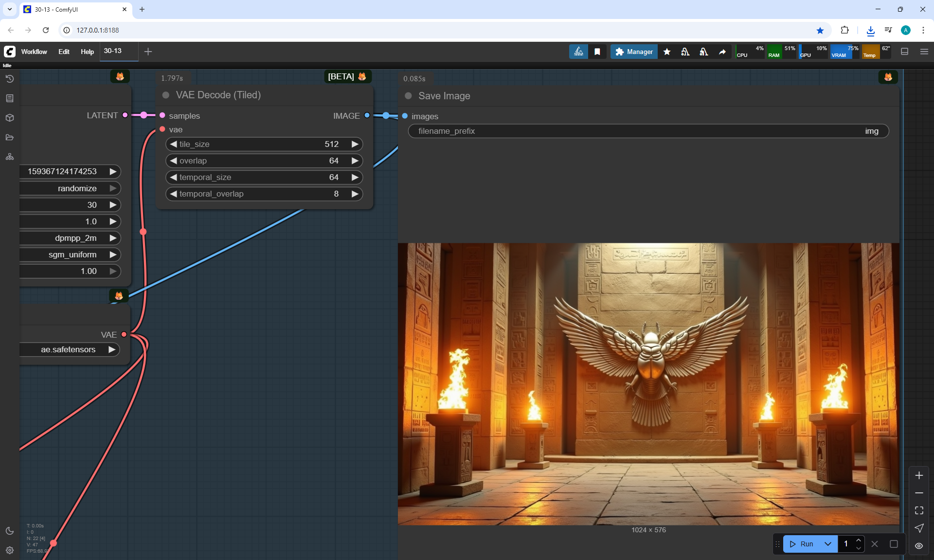Viewport: 934px width, 560px height.
Task: Toggle dark theme moon icon
Action: pyautogui.click(x=10, y=531)
